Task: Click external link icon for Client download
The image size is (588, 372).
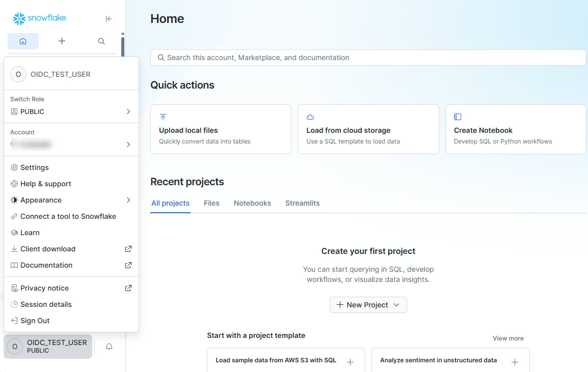Action: click(128, 249)
